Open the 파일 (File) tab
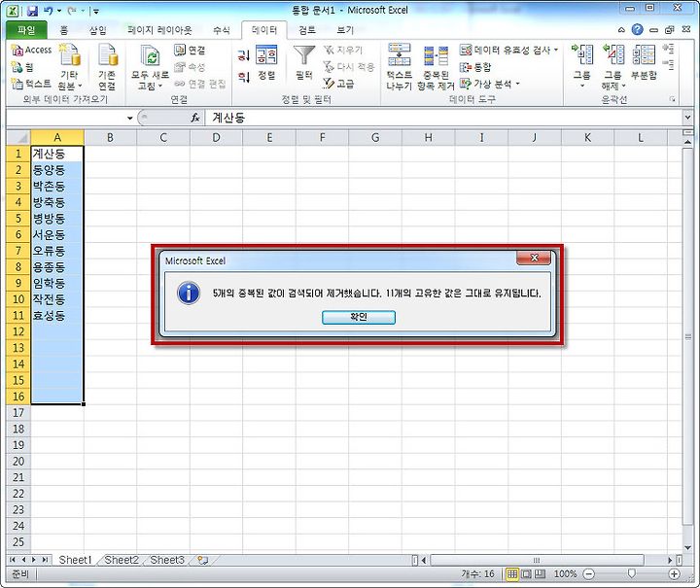The width and height of the screenshot is (700, 588). click(x=26, y=30)
